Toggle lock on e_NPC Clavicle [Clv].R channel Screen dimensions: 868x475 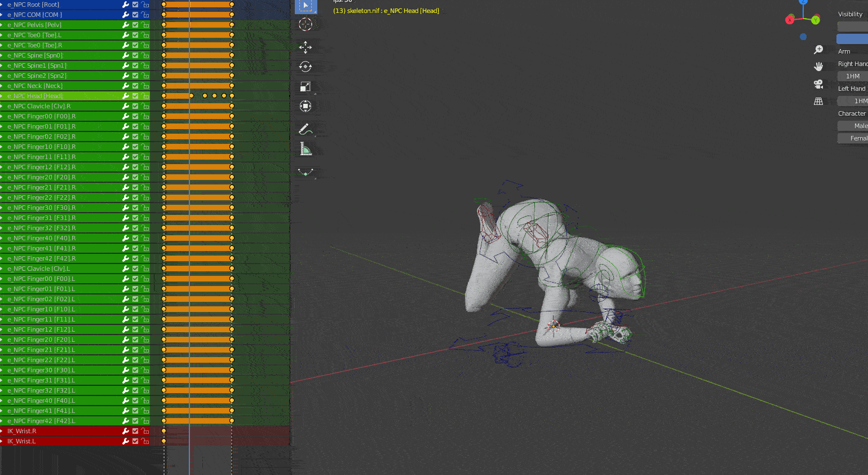coord(145,106)
